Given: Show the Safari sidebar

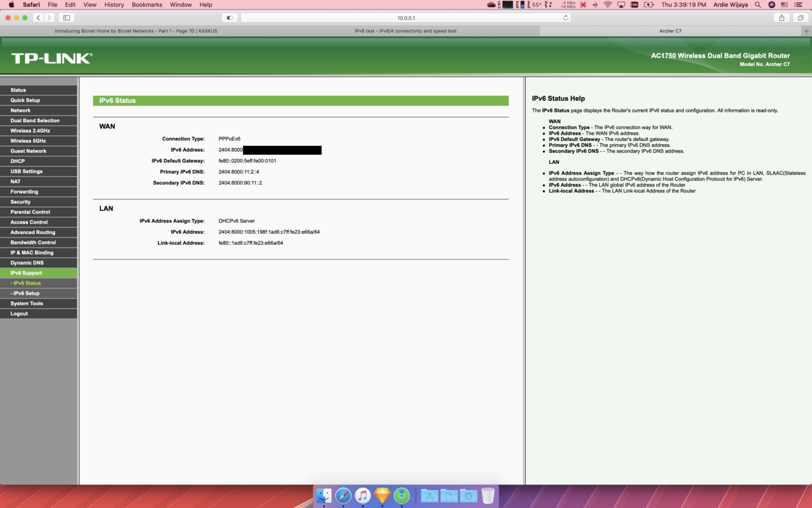Looking at the screenshot, I should click(x=65, y=18).
